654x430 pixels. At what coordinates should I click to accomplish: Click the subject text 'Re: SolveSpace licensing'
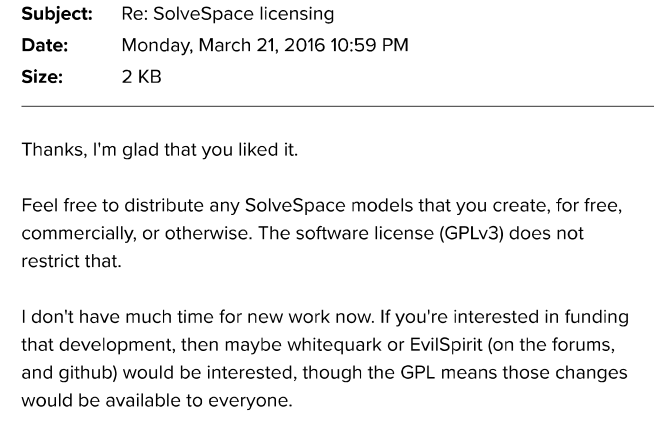point(227,15)
